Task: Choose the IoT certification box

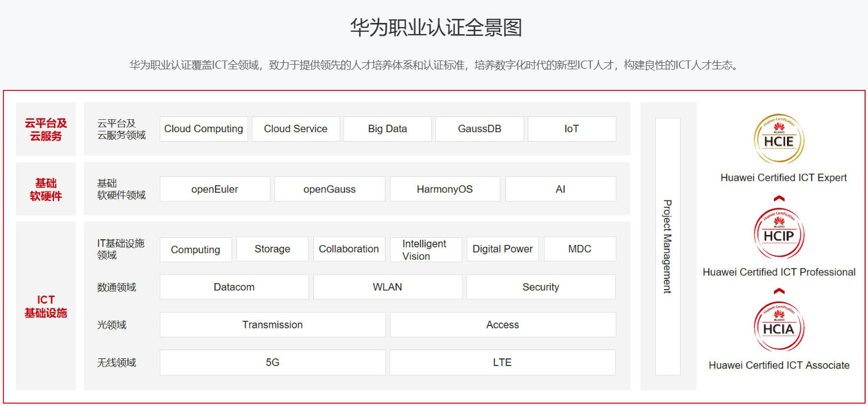Action: coord(572,129)
